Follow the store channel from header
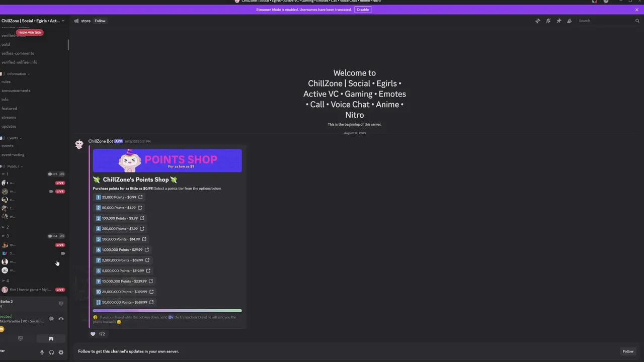This screenshot has width=644, height=362. 100,21
